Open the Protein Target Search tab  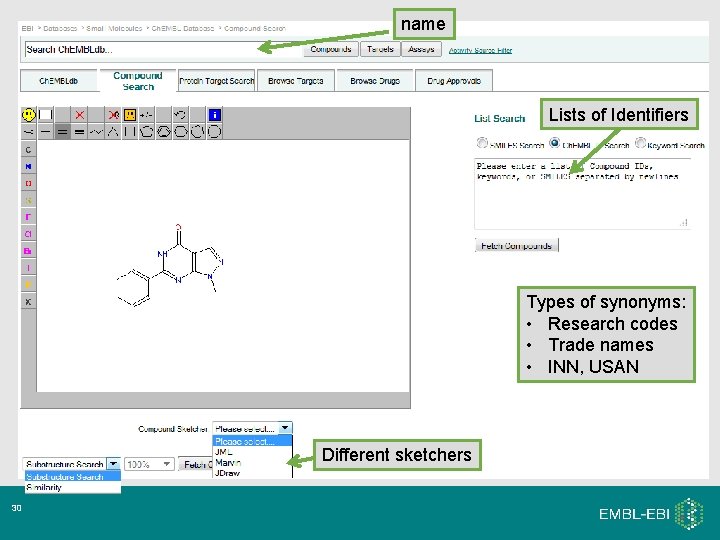[x=216, y=81]
